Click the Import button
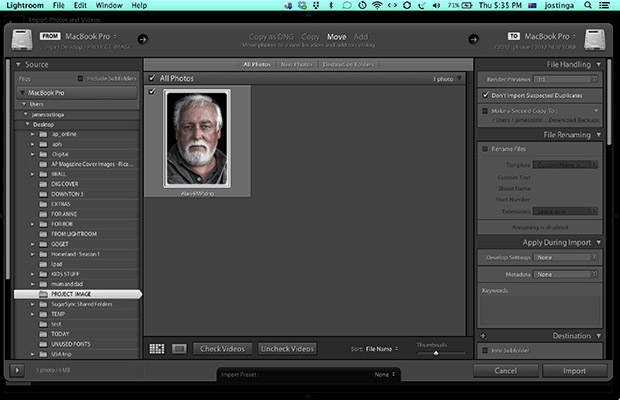 pos(575,371)
